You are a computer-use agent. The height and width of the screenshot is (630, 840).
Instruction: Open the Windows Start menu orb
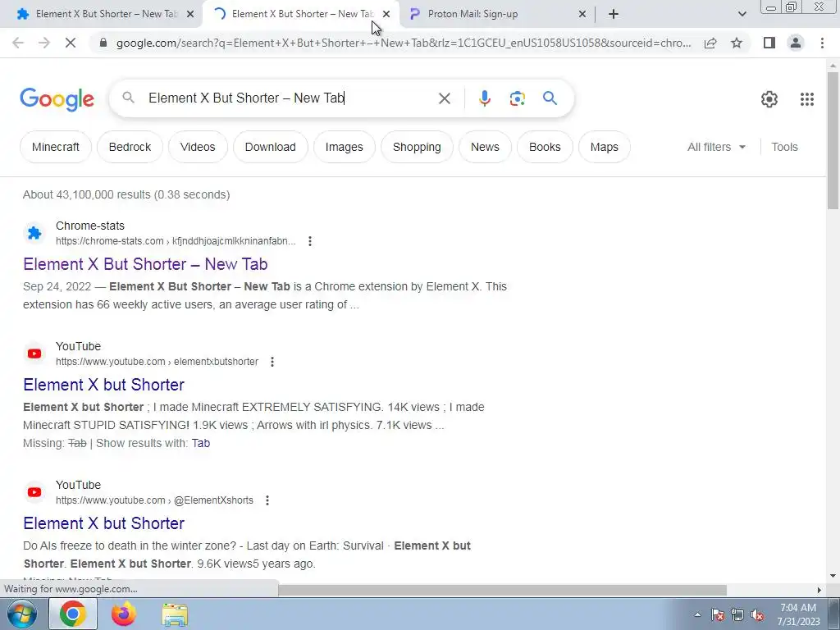(22, 614)
